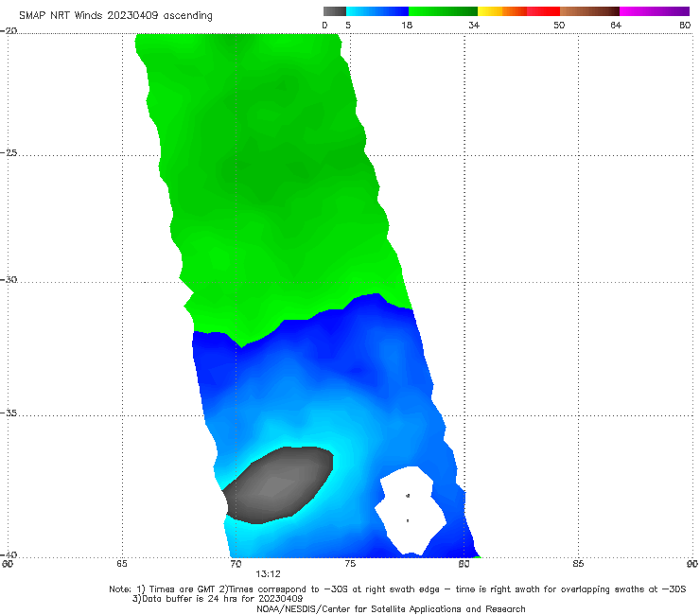Image resolution: width=700 pixels, height=615 pixels.
Task: Click the color bar label '64'
Action: pyautogui.click(x=616, y=26)
